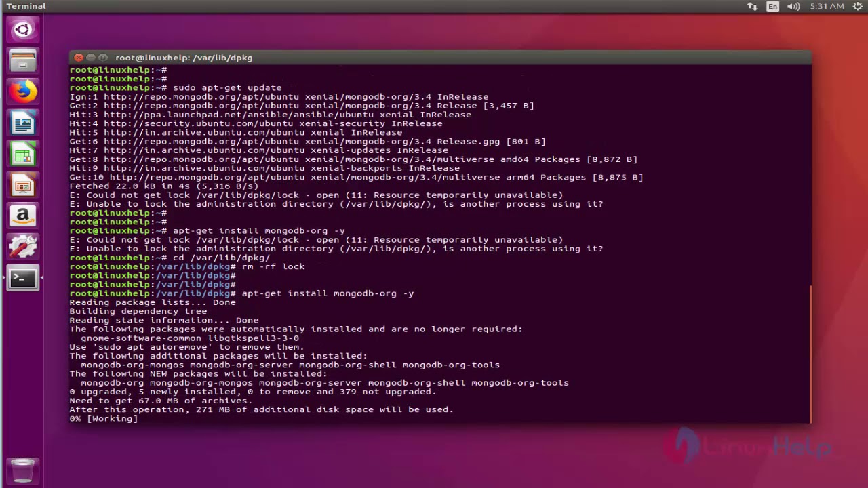
Task: Click the terminal scrollbar handle
Action: click(810, 353)
